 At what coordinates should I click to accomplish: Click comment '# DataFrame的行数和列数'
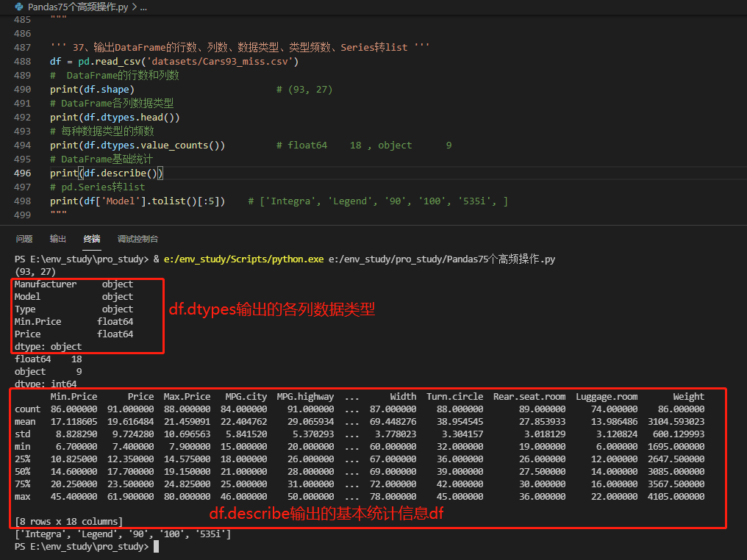115,76
